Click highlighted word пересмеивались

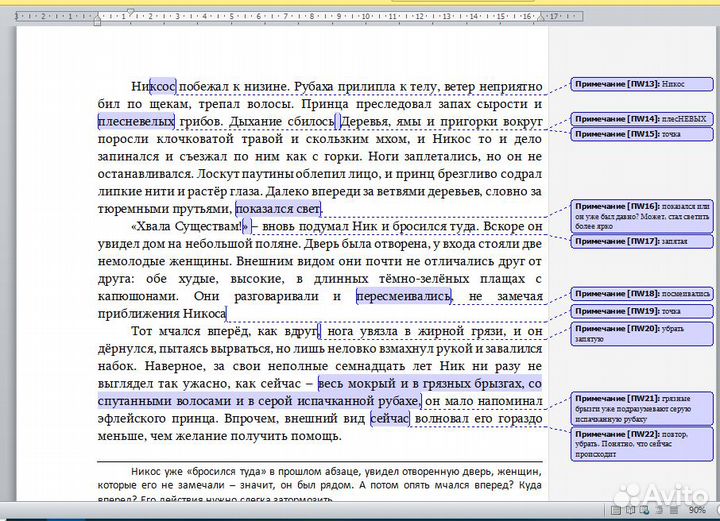point(404,297)
